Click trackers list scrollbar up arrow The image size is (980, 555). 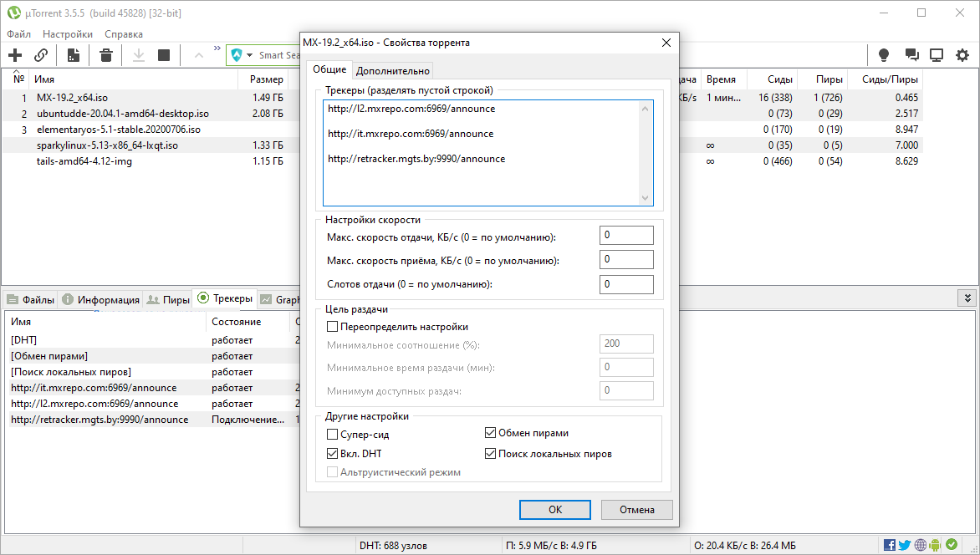(x=645, y=108)
